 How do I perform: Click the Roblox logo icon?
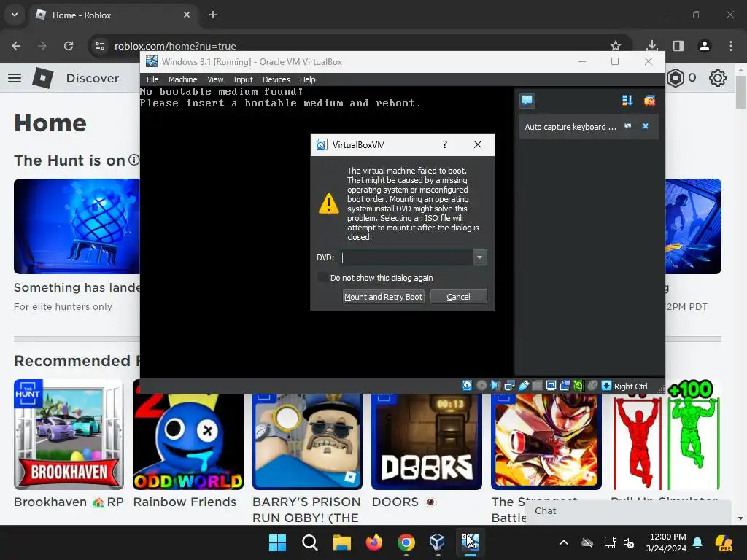[x=42, y=77]
